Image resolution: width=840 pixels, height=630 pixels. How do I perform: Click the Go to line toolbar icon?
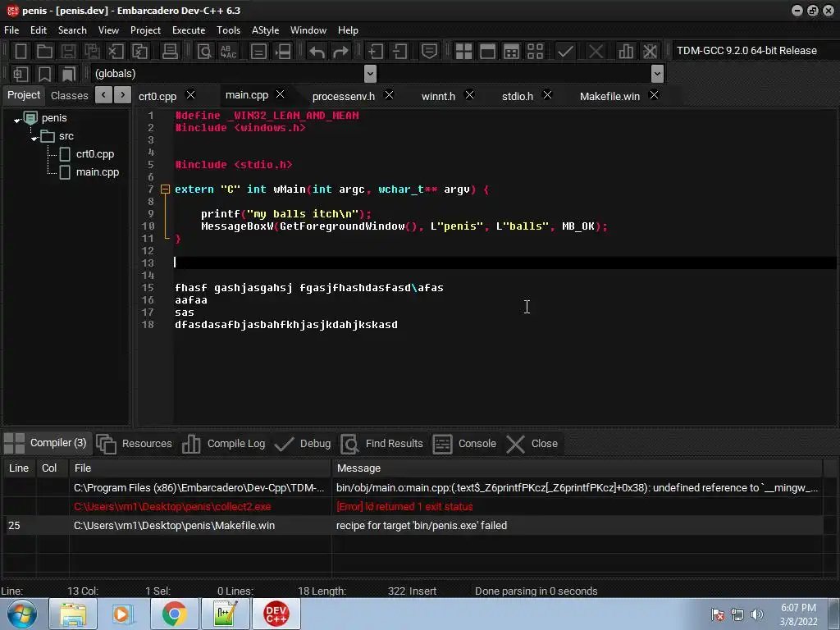pos(258,52)
